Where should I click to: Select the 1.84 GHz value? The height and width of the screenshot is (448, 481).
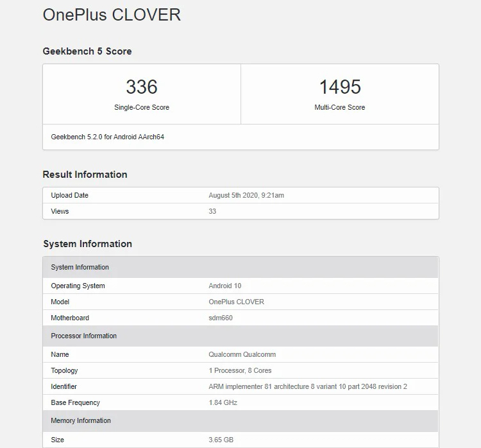[223, 402]
